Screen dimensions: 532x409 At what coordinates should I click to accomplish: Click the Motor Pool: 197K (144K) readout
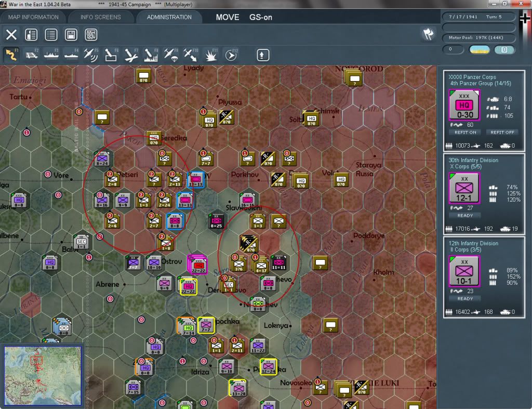(479, 37)
